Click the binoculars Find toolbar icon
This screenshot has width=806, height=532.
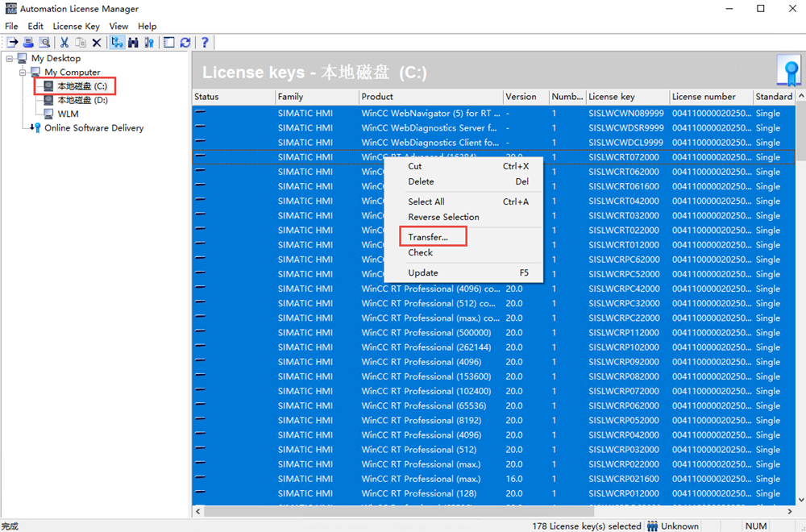pos(133,43)
